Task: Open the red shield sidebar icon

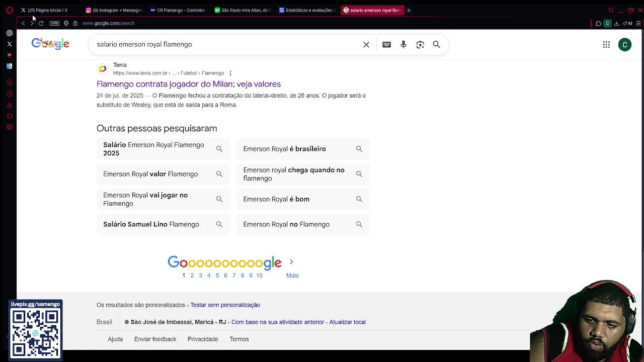Action: click(x=9, y=55)
